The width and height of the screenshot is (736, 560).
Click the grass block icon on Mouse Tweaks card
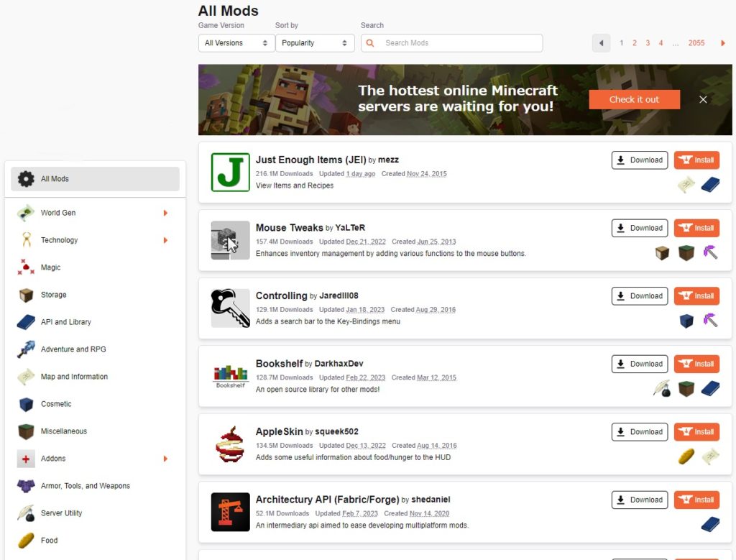[x=686, y=252]
